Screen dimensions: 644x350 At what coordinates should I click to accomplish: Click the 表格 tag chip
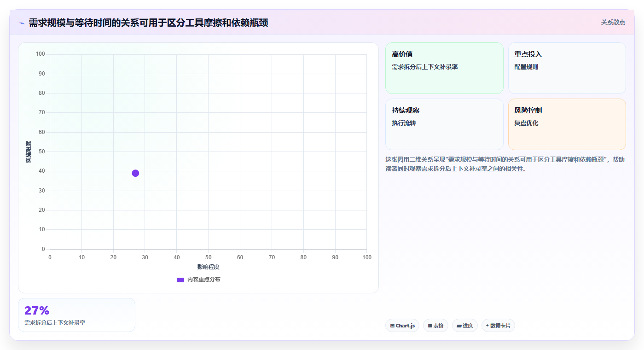pyautogui.click(x=435, y=326)
